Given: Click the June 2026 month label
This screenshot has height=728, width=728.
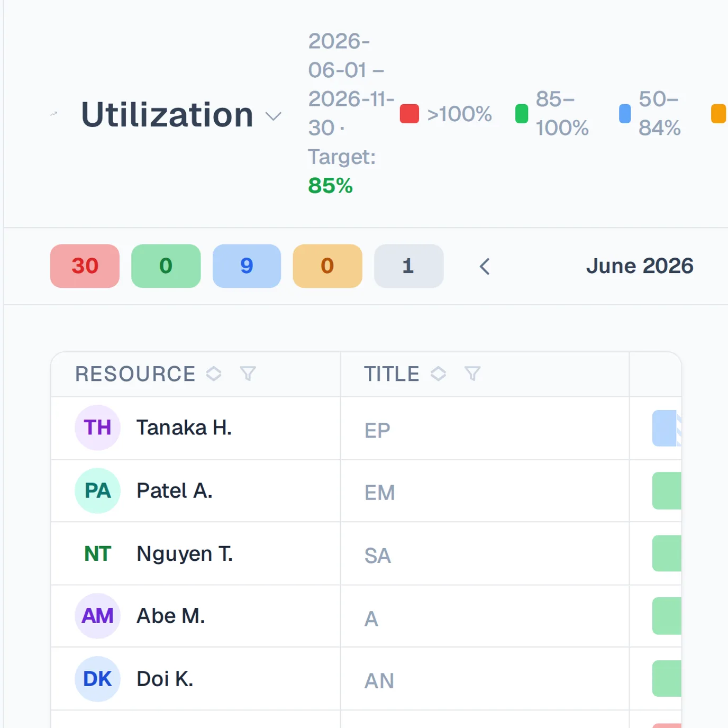Looking at the screenshot, I should click(x=640, y=266).
